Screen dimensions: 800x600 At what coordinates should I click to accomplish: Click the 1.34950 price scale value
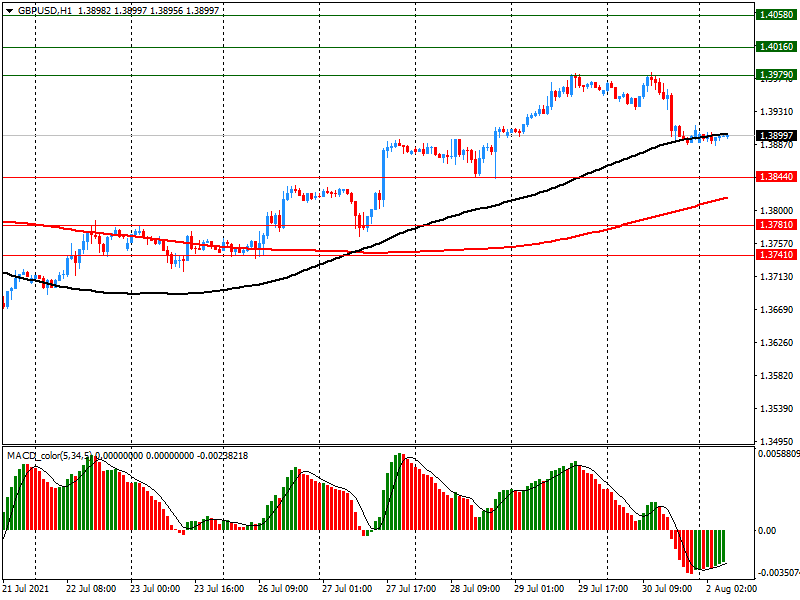click(x=777, y=442)
